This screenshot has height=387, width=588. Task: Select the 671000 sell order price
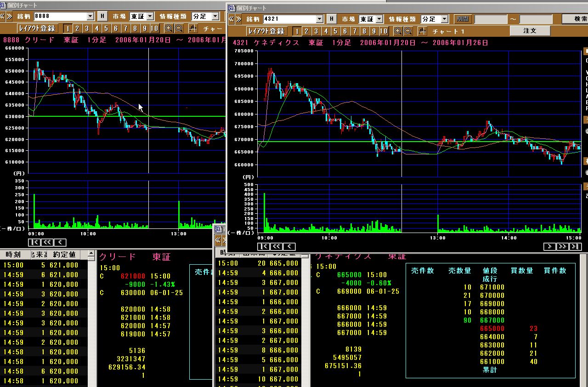tap(492, 287)
